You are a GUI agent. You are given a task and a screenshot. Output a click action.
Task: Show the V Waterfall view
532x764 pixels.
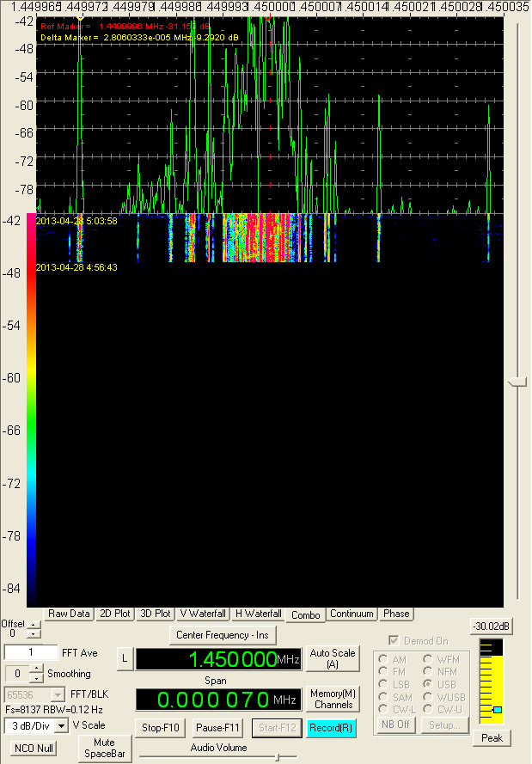point(203,614)
